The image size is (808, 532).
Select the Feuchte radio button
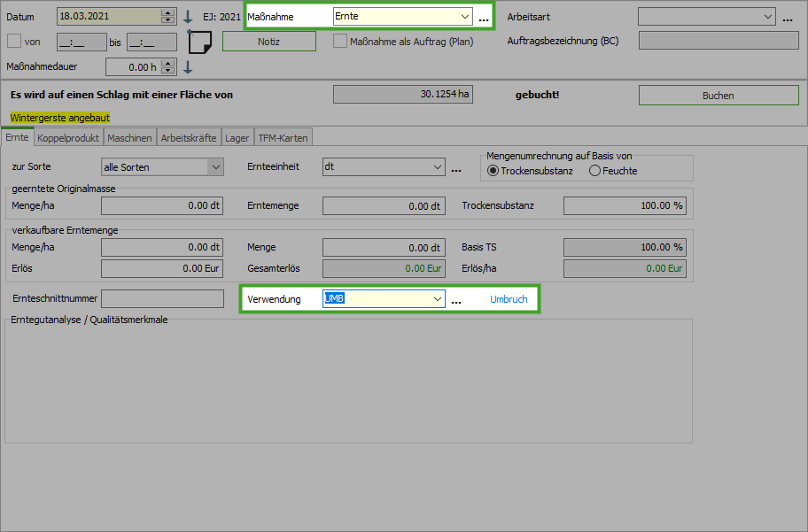[594, 171]
